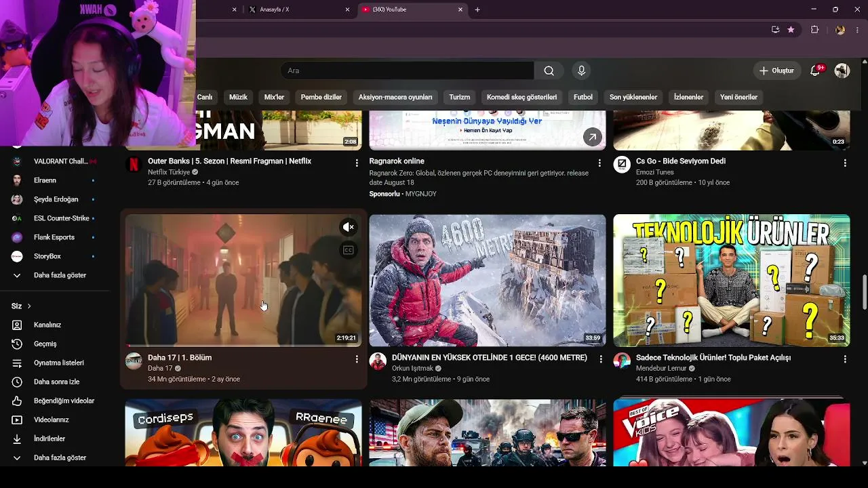Open options menu for Cs Go video
The width and height of the screenshot is (868, 488).
(x=845, y=163)
